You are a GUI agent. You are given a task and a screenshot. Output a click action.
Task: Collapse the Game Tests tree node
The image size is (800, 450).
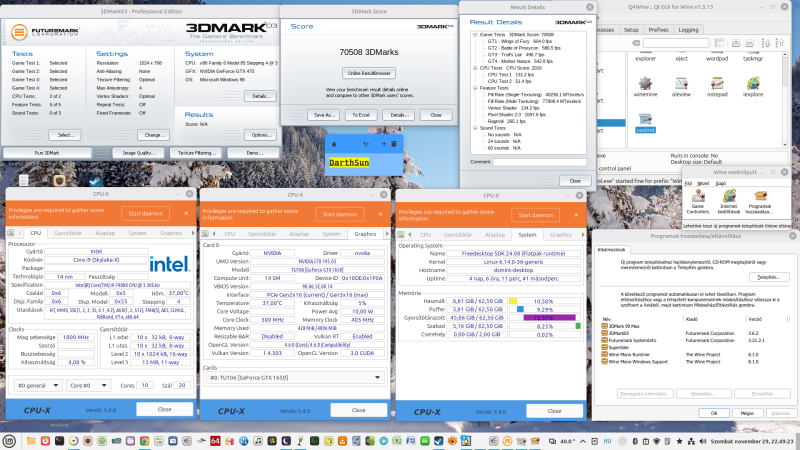tap(475, 35)
